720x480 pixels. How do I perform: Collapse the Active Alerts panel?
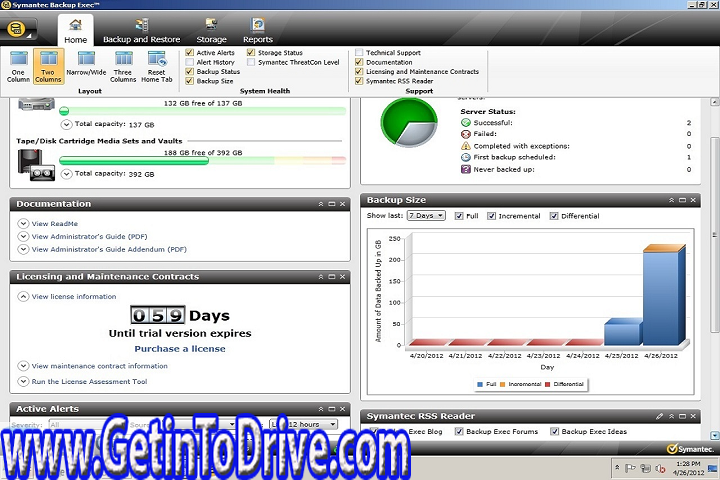coord(321,409)
